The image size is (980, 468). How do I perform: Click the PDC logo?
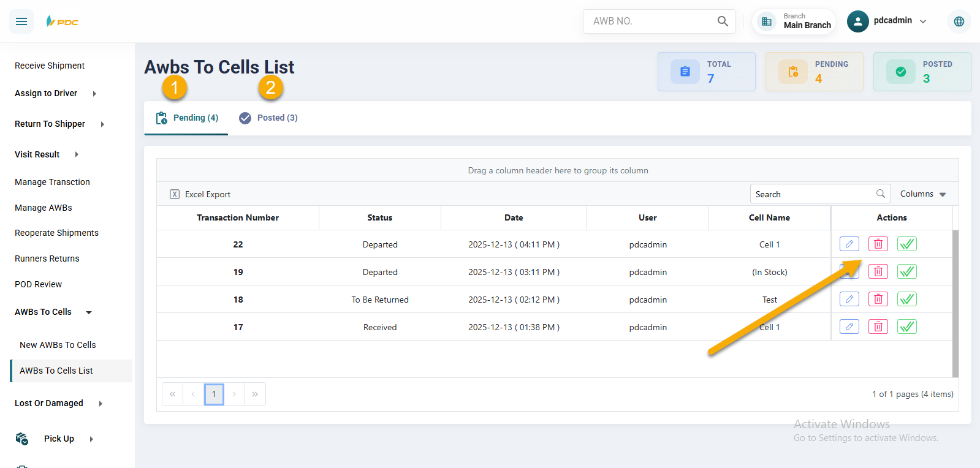click(x=62, y=21)
